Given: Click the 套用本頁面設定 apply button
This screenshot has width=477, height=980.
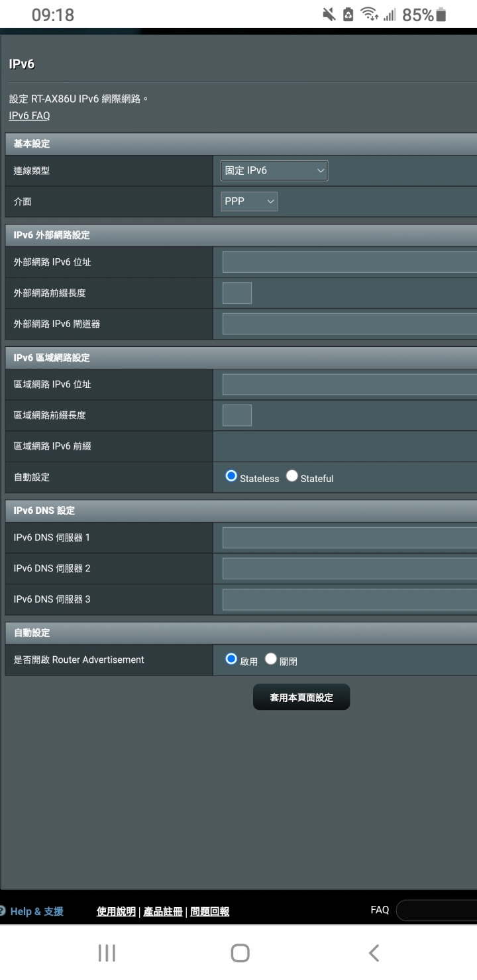Looking at the screenshot, I should click(301, 697).
